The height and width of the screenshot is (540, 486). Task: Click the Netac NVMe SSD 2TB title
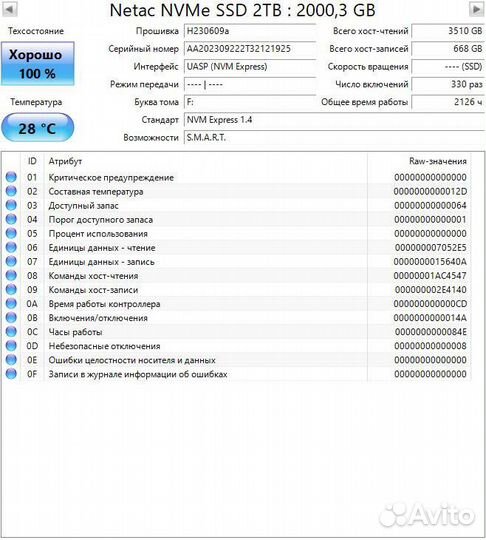coord(242,10)
